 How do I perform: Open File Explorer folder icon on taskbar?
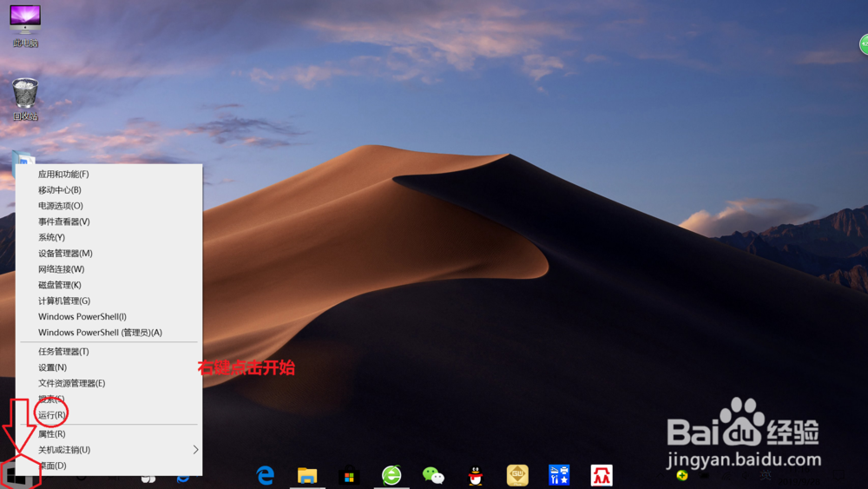click(x=307, y=475)
